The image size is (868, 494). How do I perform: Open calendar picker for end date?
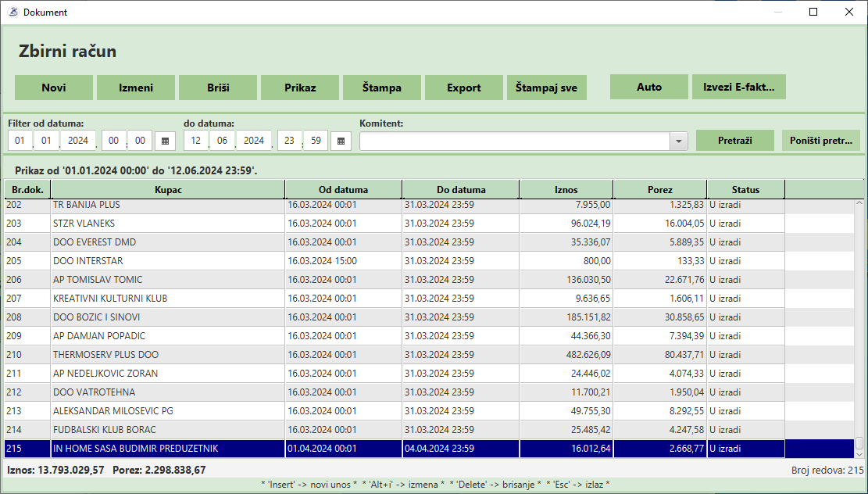341,141
